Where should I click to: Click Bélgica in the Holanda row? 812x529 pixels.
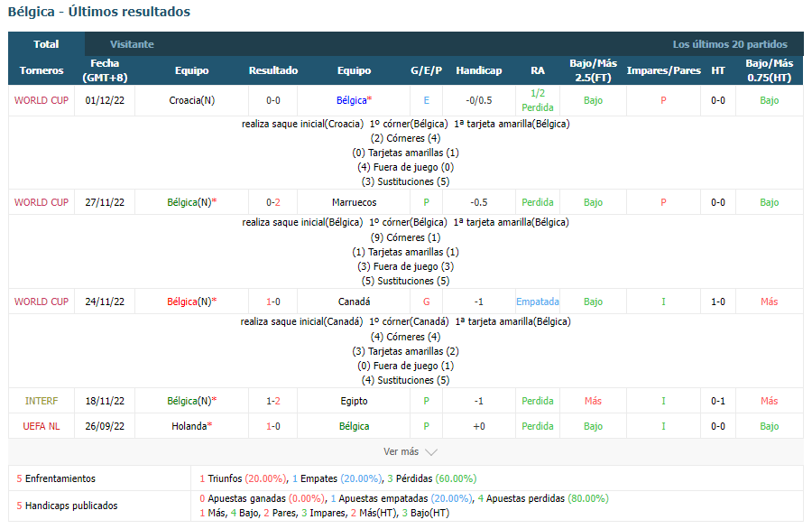[355, 426]
